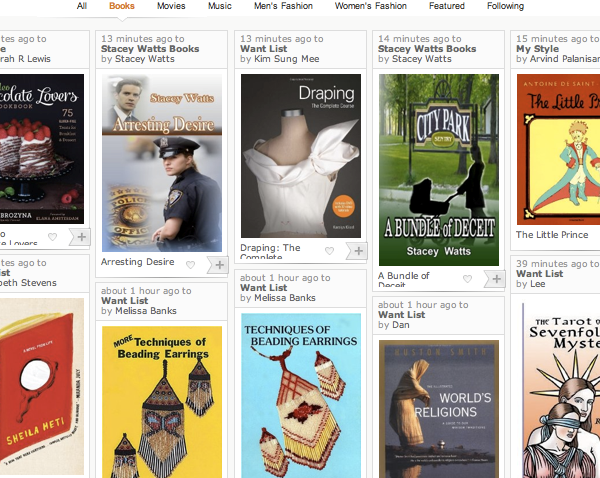The width and height of the screenshot is (600, 478).
Task: Open Dan's Want List
Action: [401, 315]
